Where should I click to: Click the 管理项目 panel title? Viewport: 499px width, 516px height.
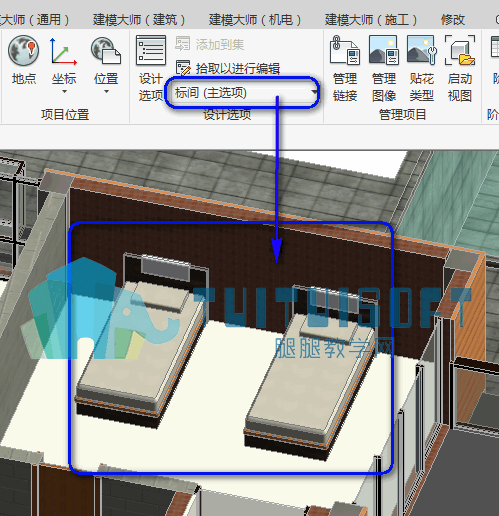403,115
